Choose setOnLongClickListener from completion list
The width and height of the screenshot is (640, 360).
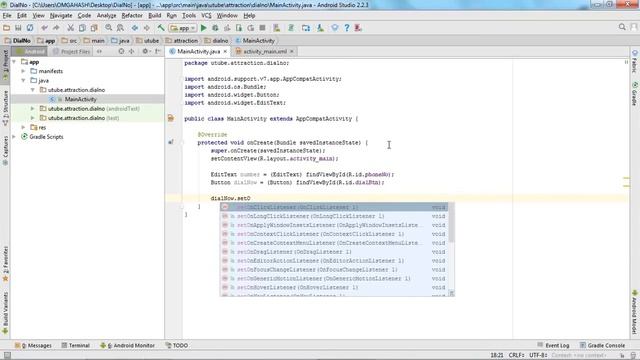[x=334, y=216]
